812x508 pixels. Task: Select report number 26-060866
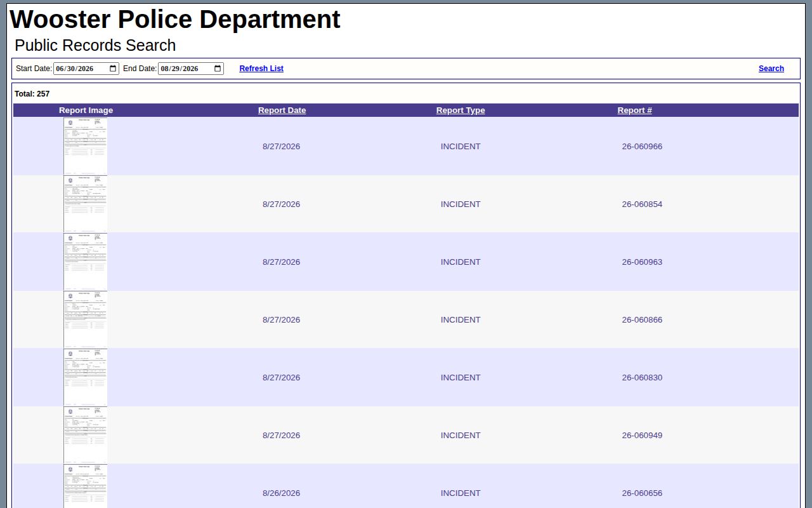(642, 320)
